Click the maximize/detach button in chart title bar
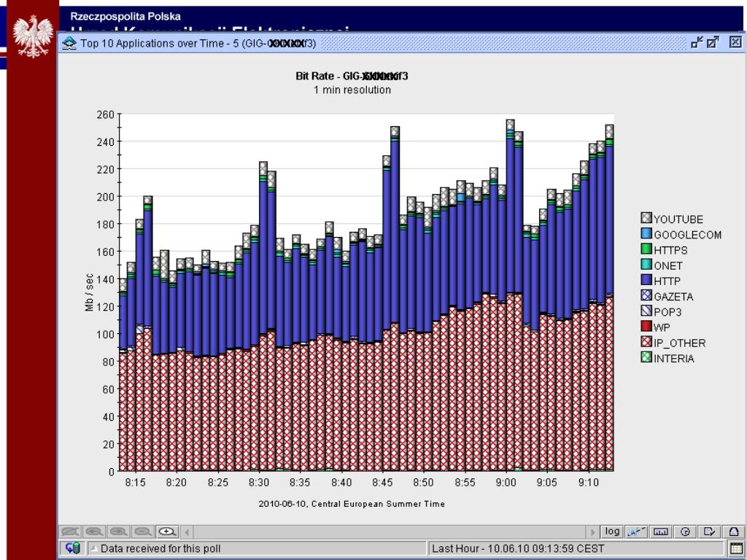 713,42
